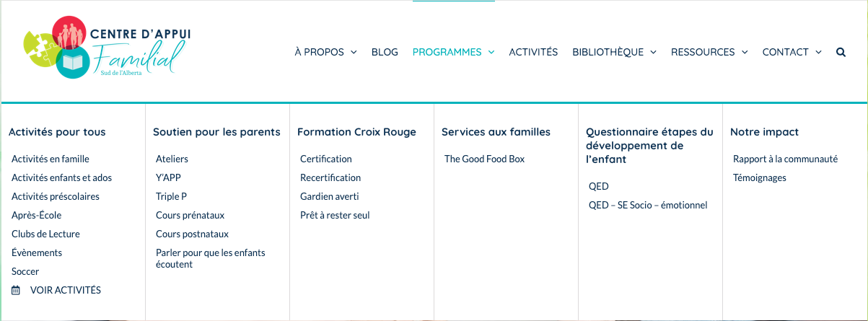Expand the À Propos dropdown chevron
Viewport: 868px width, 321px height.
354,52
